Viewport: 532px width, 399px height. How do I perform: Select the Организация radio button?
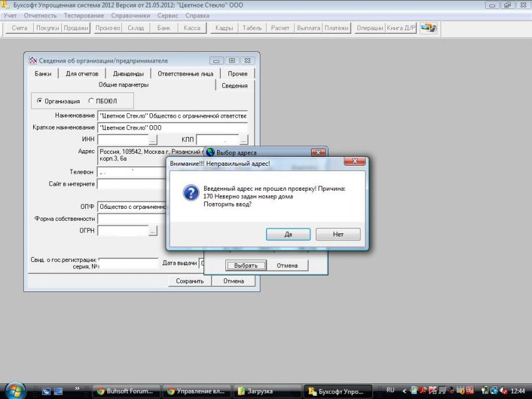41,101
